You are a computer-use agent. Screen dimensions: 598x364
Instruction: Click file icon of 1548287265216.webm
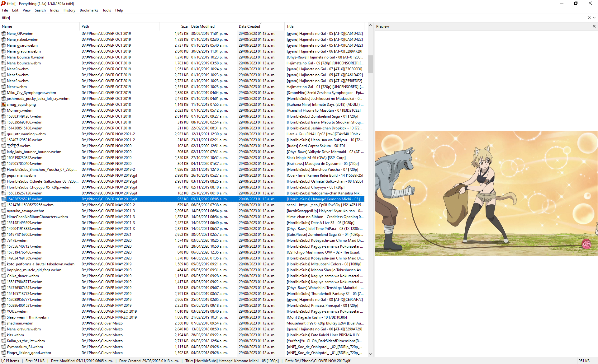[x=4, y=199]
